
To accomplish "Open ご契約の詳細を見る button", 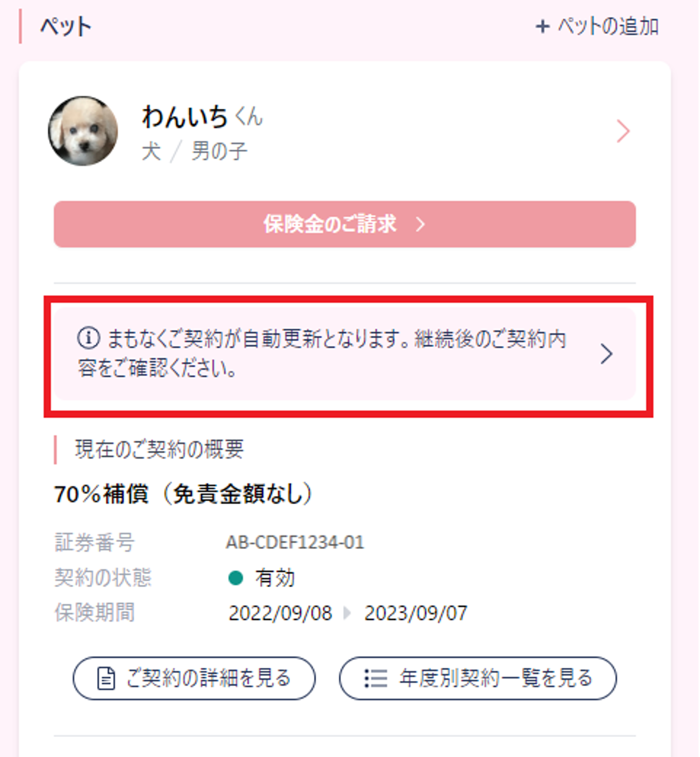I will coord(194,678).
